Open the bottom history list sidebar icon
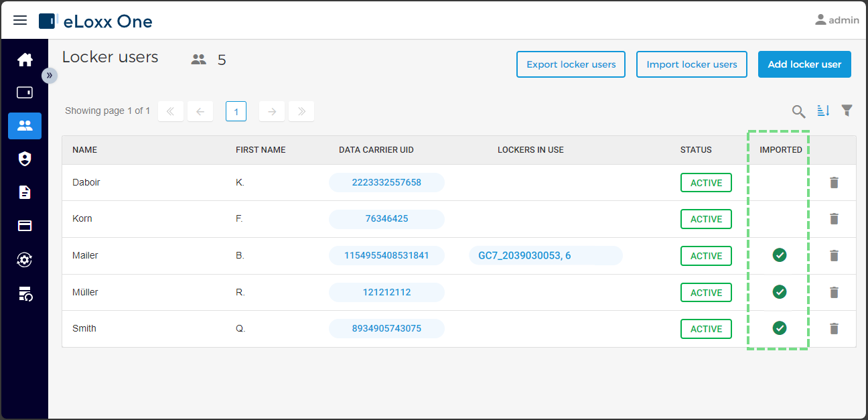Image resolution: width=868 pixels, height=420 pixels. [25, 293]
